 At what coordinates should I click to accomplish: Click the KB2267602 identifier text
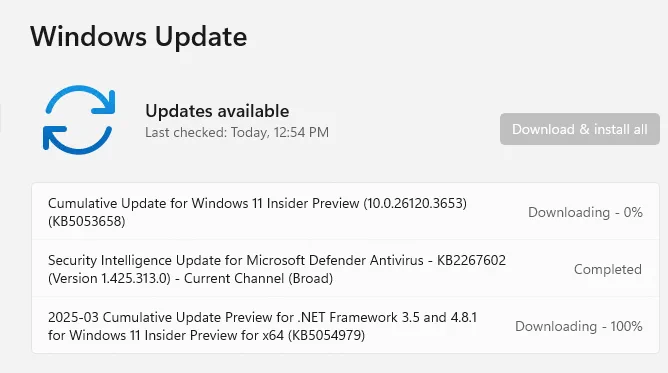pyautogui.click(x=471, y=260)
